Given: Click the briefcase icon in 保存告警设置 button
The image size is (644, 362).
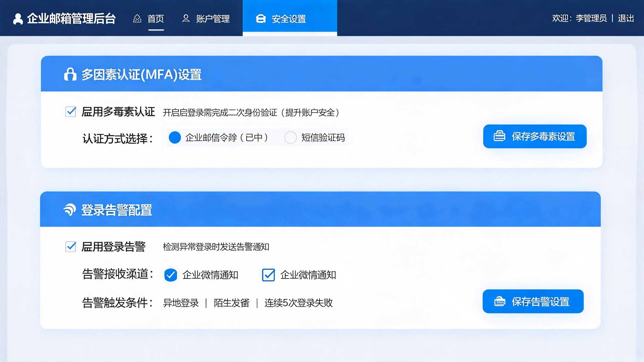Looking at the screenshot, I should click(500, 301).
